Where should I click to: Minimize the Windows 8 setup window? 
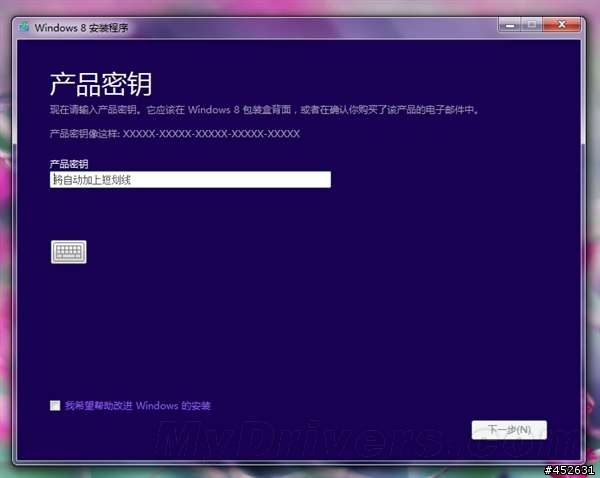point(510,25)
